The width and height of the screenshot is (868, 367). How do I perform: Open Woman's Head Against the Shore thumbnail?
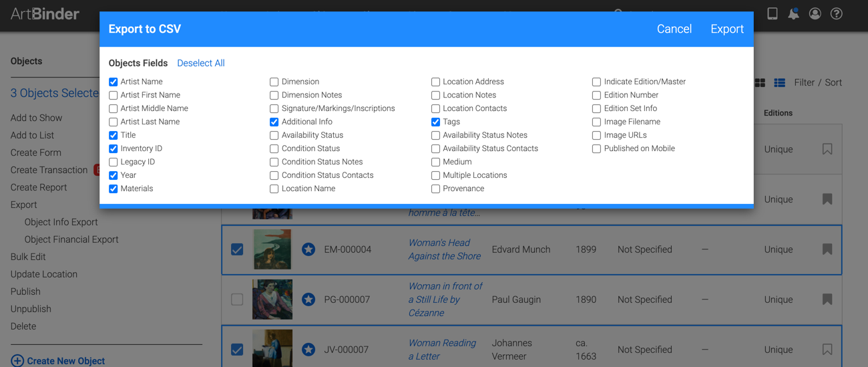pos(272,249)
